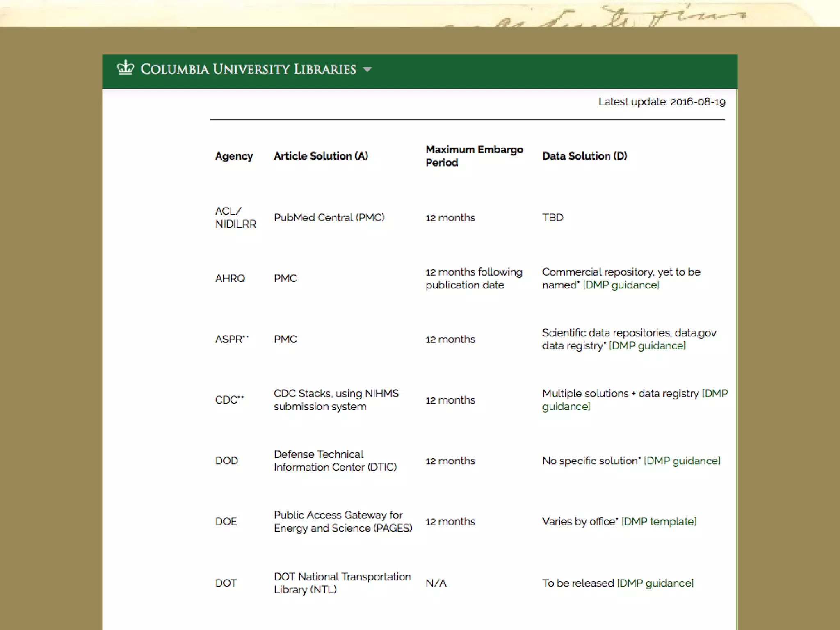
Task: Open CDC DMP guidance link
Action: pos(566,406)
